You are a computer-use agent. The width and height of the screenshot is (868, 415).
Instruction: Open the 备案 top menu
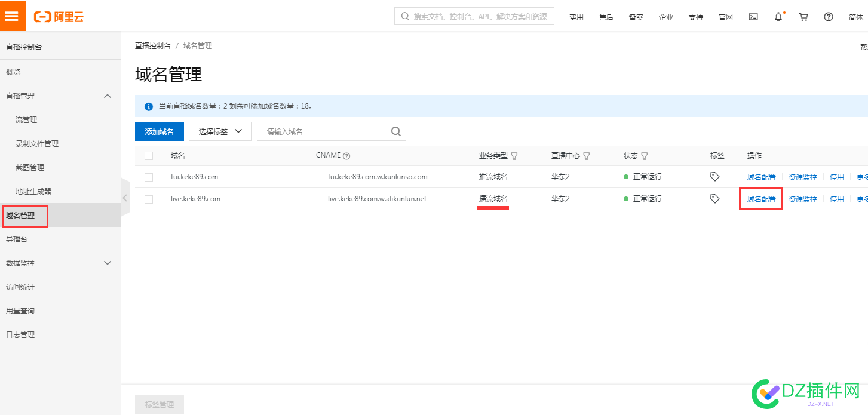[636, 17]
